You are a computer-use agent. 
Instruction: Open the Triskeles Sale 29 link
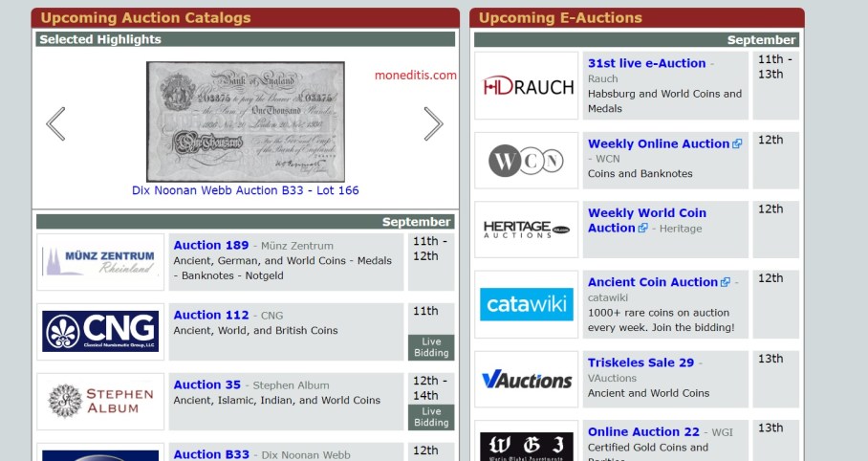point(640,362)
